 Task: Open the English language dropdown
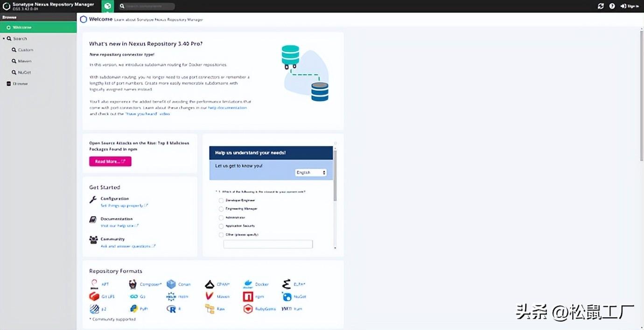pyautogui.click(x=311, y=172)
